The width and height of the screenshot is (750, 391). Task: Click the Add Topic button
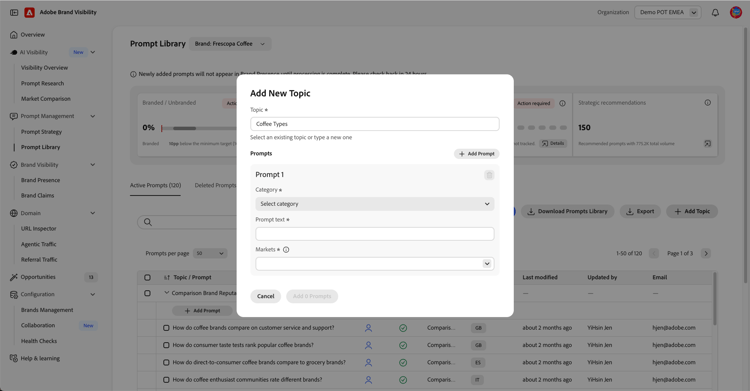(692, 211)
